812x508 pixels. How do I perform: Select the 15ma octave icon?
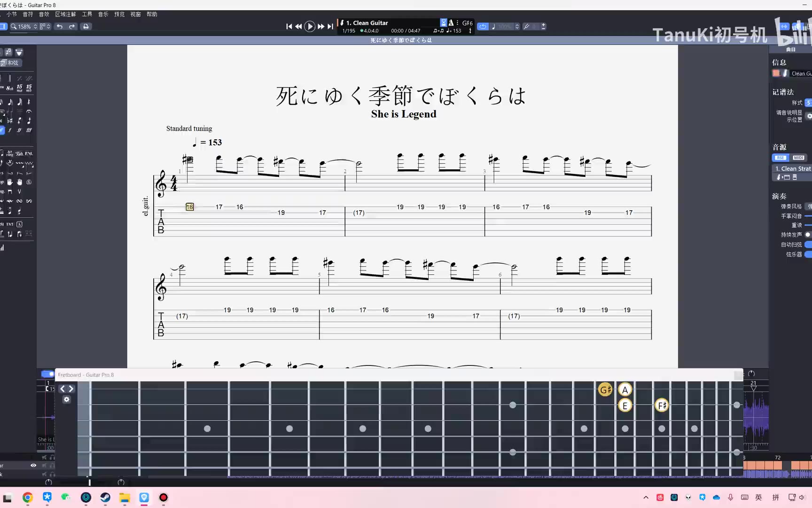coord(19,88)
